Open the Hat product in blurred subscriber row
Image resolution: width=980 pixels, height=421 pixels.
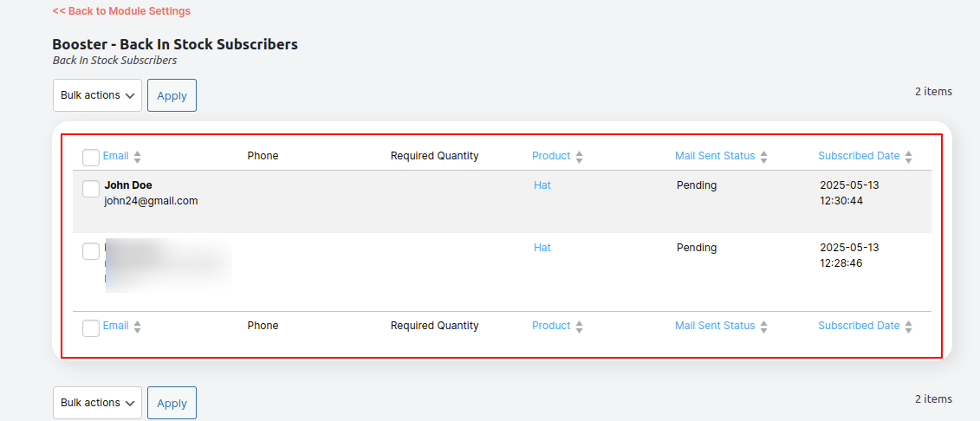[542, 248]
